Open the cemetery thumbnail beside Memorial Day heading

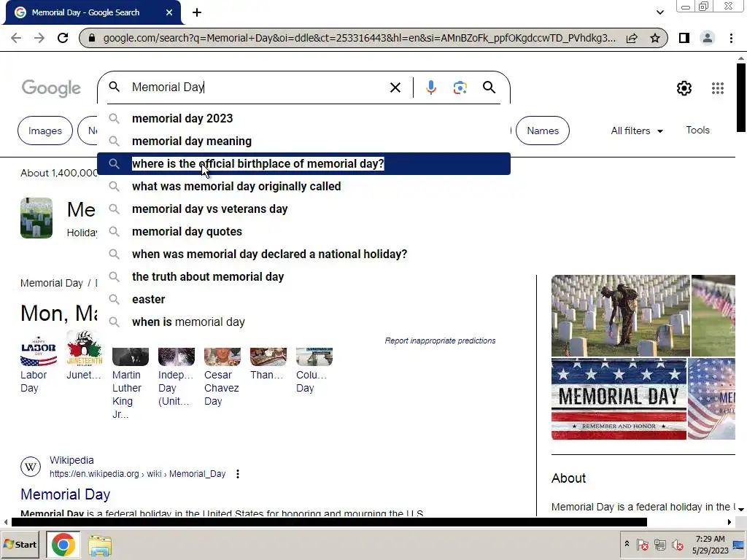coord(36,218)
